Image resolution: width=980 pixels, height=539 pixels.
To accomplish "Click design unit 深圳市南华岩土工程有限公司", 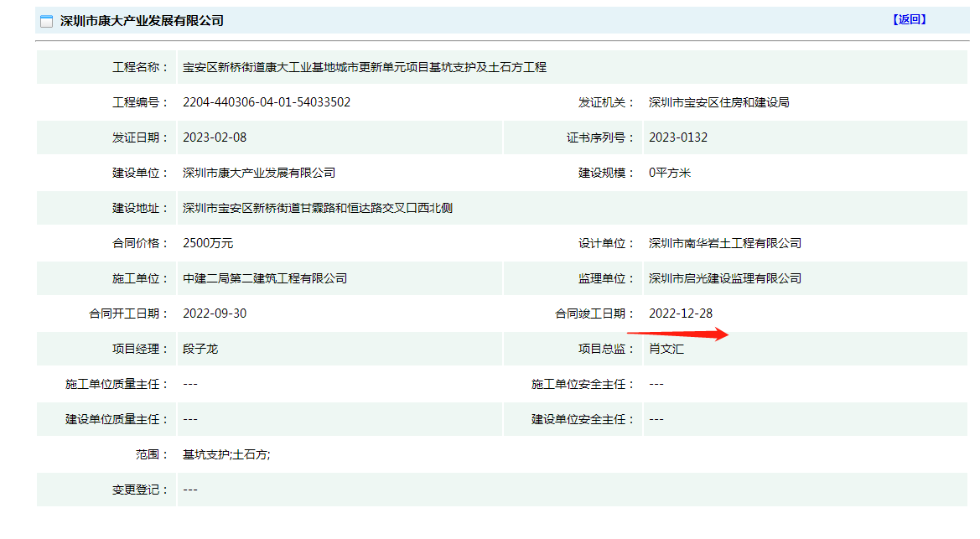I will (x=724, y=243).
